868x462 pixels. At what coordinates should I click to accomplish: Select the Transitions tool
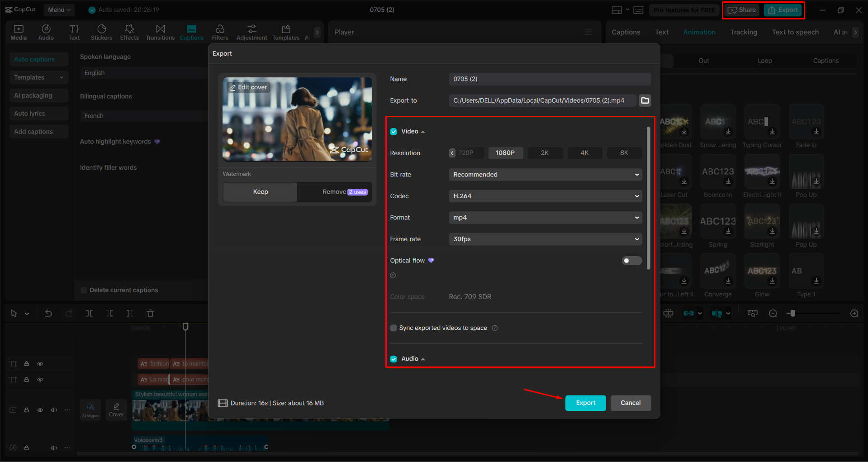[x=160, y=32]
